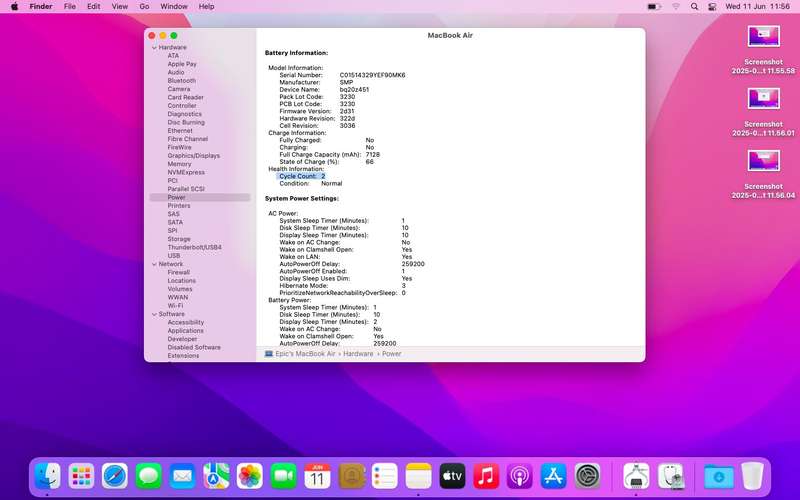Open the Window menu
This screenshot has height=500, width=800.
click(174, 7)
